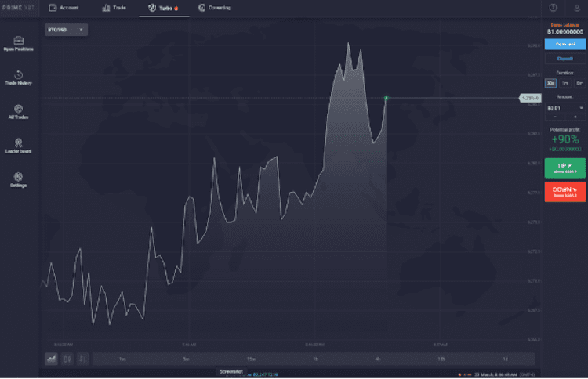Switch to the candlestick chart icon
The height and width of the screenshot is (379, 588).
coord(67,359)
